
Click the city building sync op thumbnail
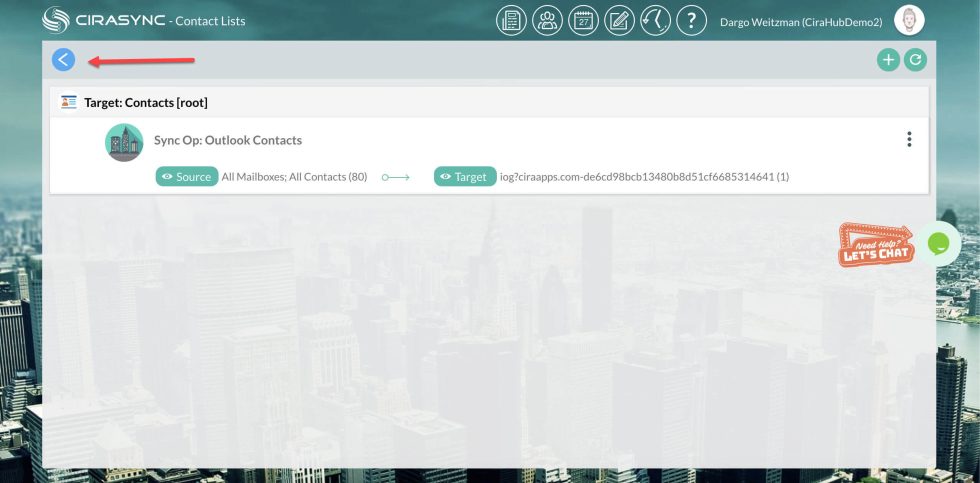coord(124,143)
